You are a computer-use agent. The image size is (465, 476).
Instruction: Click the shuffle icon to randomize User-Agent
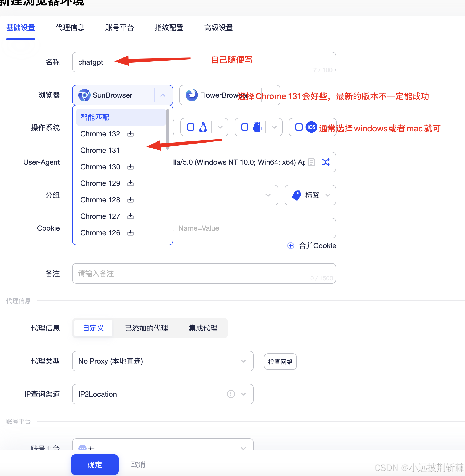(x=326, y=162)
